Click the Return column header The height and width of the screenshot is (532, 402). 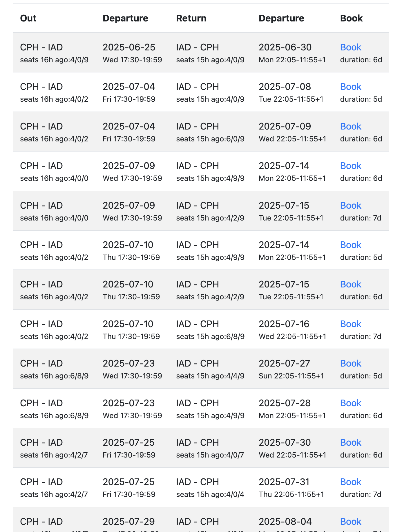coord(191,18)
